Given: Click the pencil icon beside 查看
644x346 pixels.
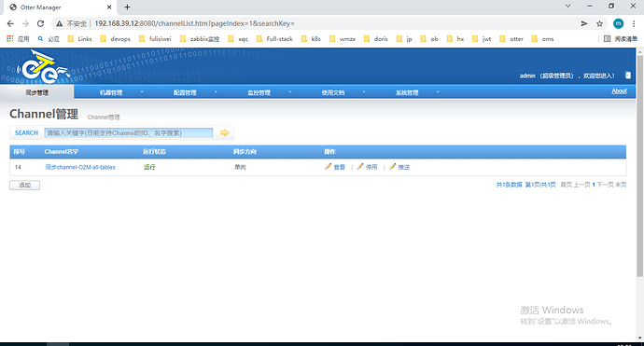Looking at the screenshot, I should 328,166.
